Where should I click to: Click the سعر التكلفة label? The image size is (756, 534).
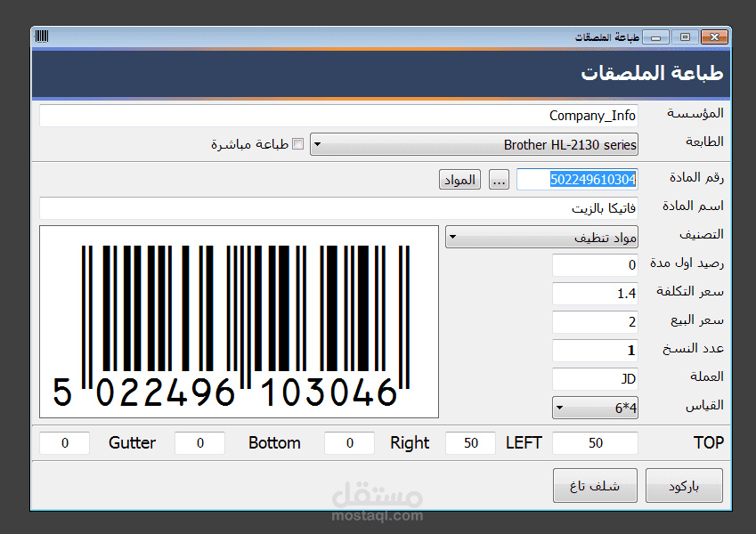pos(690,292)
